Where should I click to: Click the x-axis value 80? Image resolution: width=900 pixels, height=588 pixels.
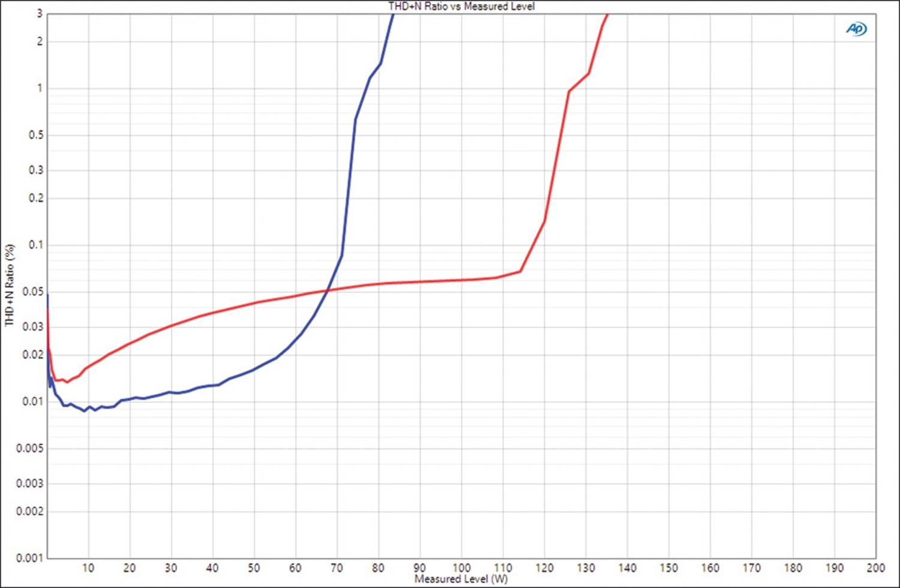378,568
